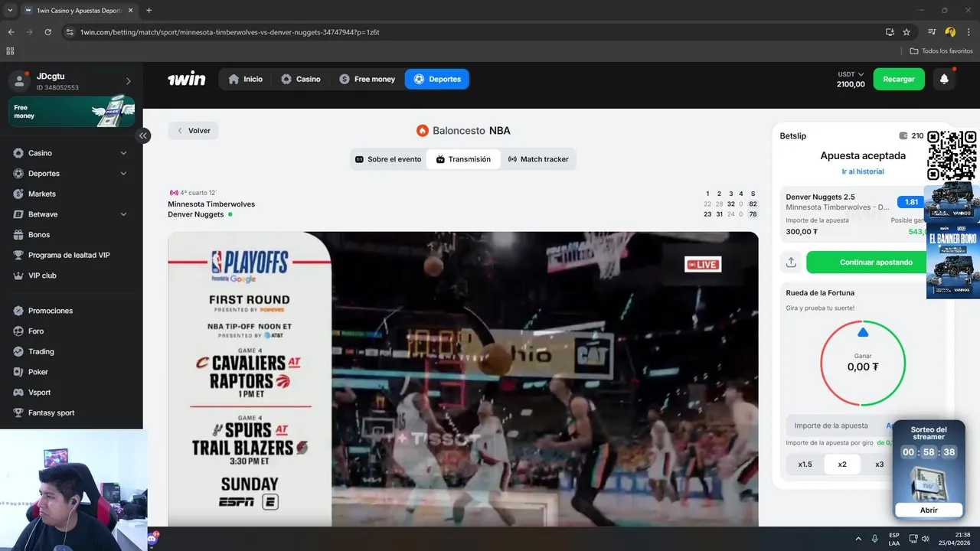This screenshot has width=980, height=551.
Task: Select the Deportes top navigation tab
Action: [437, 79]
